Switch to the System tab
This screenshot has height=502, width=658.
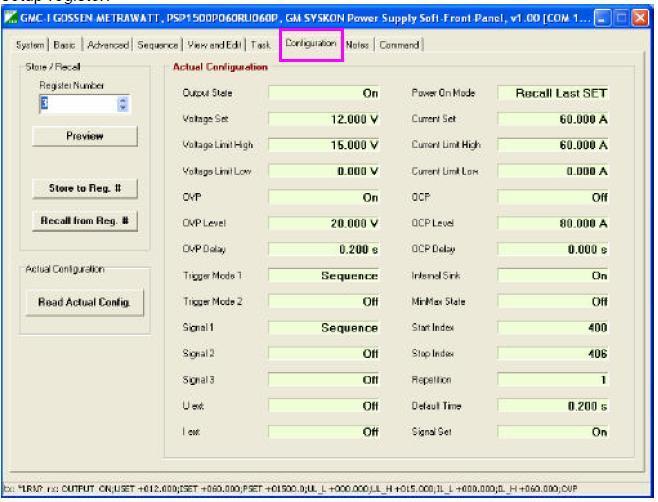[x=29, y=45]
